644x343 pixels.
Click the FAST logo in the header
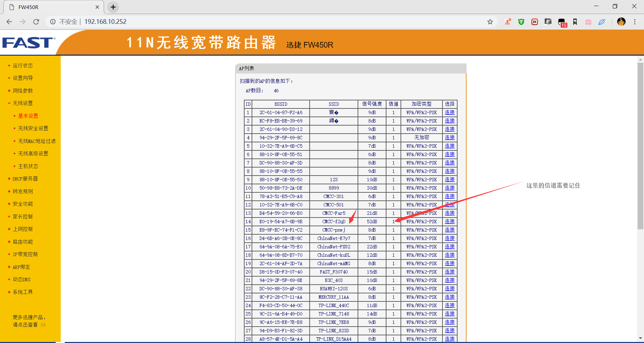point(29,43)
